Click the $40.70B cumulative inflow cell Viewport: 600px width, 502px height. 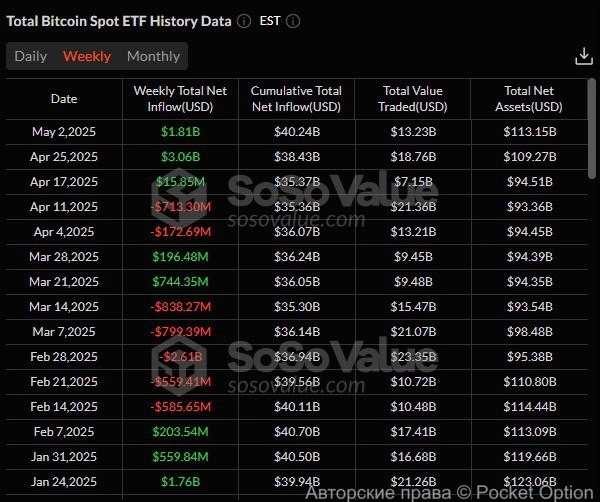pyautogui.click(x=296, y=431)
